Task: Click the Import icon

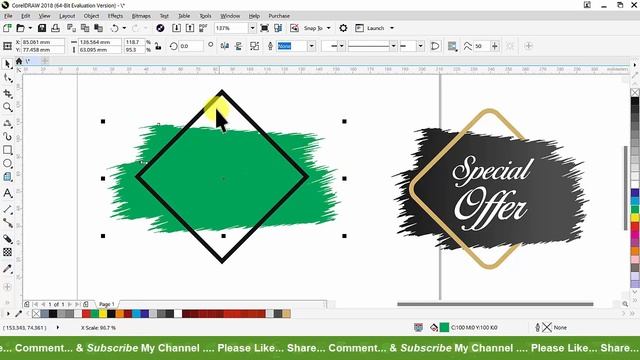Action: 176,28
